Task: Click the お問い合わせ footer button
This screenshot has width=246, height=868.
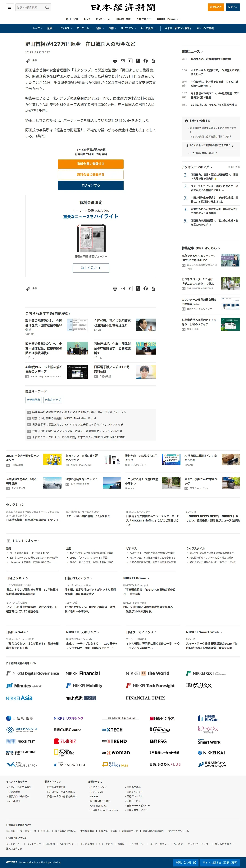Action: (185, 862)
